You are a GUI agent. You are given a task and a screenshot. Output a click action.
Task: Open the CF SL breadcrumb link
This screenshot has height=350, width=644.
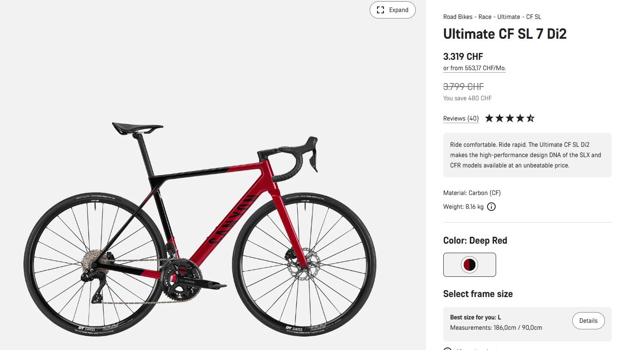[534, 17]
